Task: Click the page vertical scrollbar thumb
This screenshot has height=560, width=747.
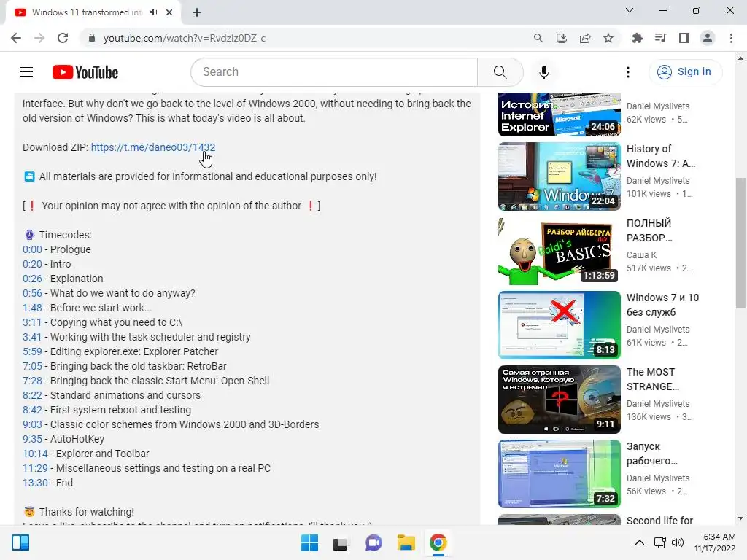Action: (x=740, y=243)
